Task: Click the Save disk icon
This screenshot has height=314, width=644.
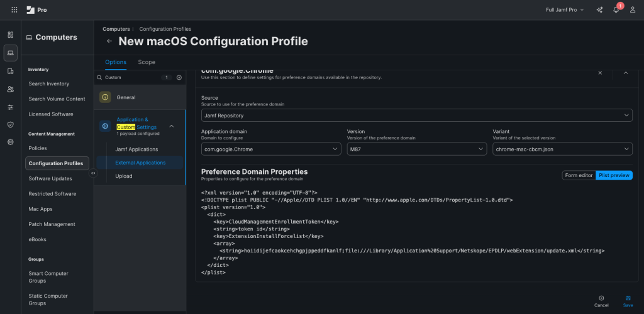Action: point(628,298)
